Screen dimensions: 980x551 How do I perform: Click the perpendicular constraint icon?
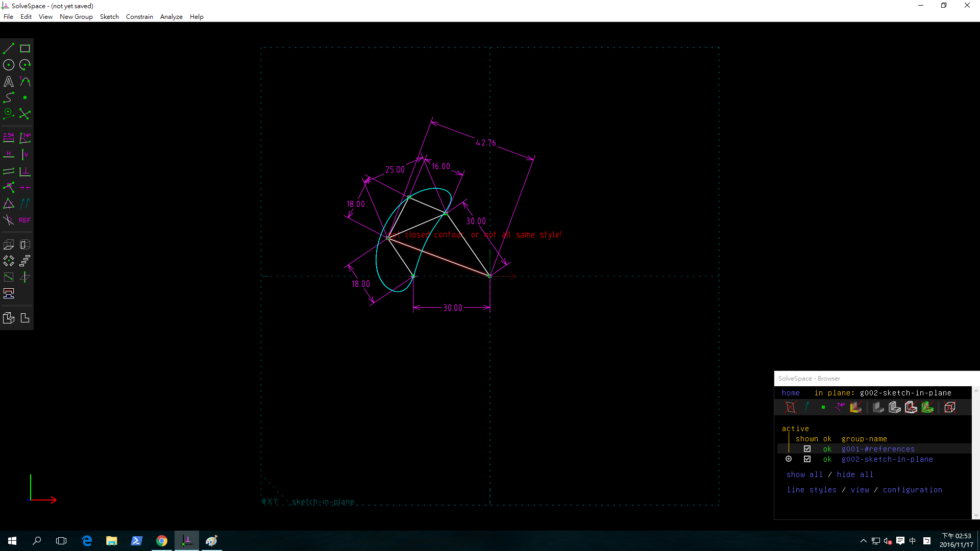(25, 171)
